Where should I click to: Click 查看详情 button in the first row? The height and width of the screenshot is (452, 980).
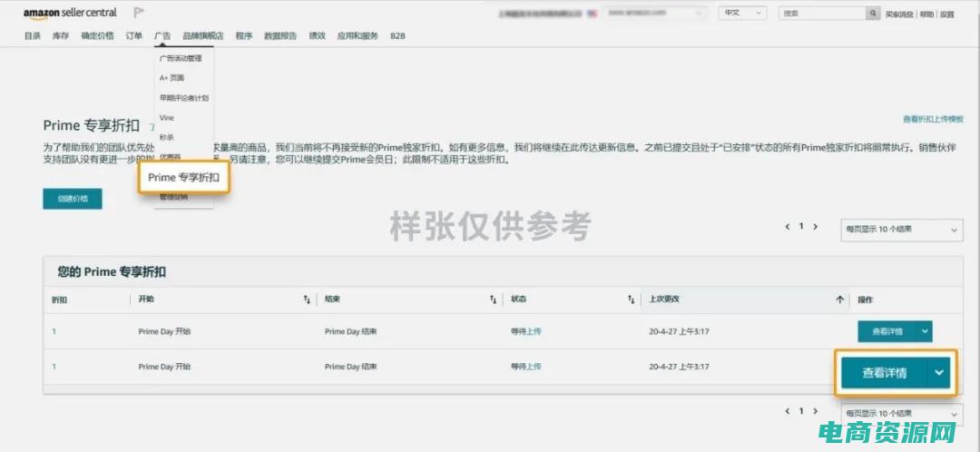pos(887,331)
